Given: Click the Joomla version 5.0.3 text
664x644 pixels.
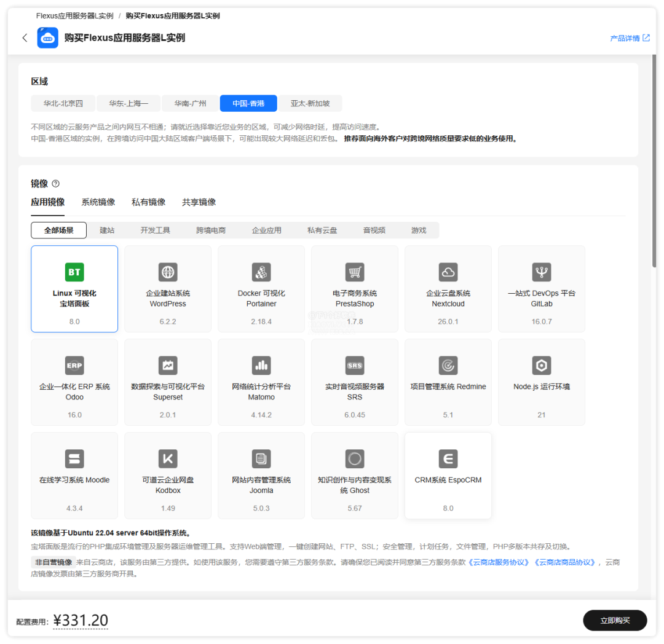Looking at the screenshot, I should pyautogui.click(x=261, y=508).
